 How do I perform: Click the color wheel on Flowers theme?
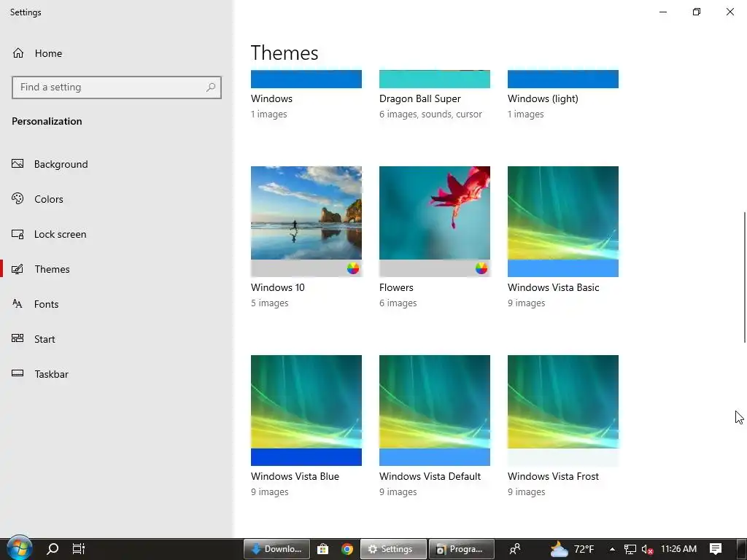click(481, 268)
